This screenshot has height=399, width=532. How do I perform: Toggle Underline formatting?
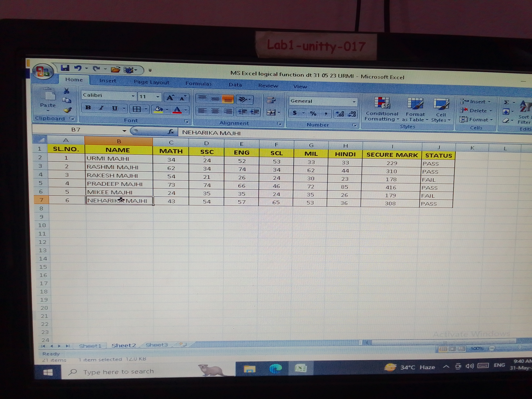[115, 108]
